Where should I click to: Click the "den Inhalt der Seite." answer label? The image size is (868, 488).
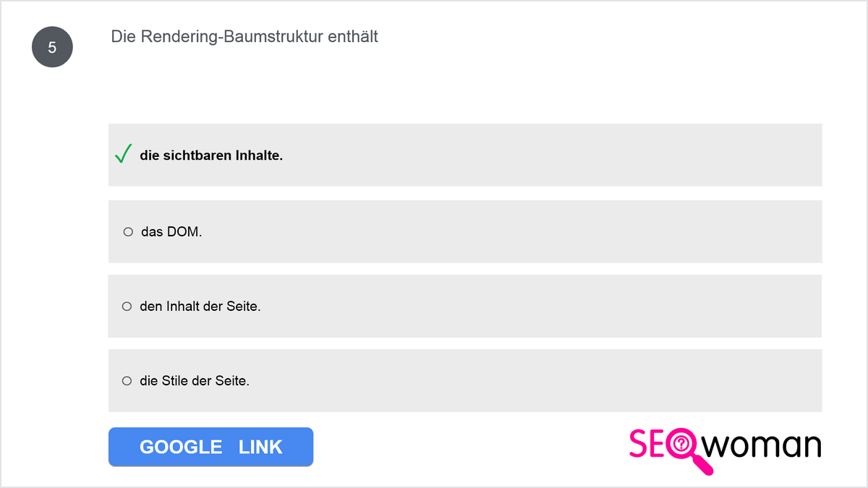[200, 307]
